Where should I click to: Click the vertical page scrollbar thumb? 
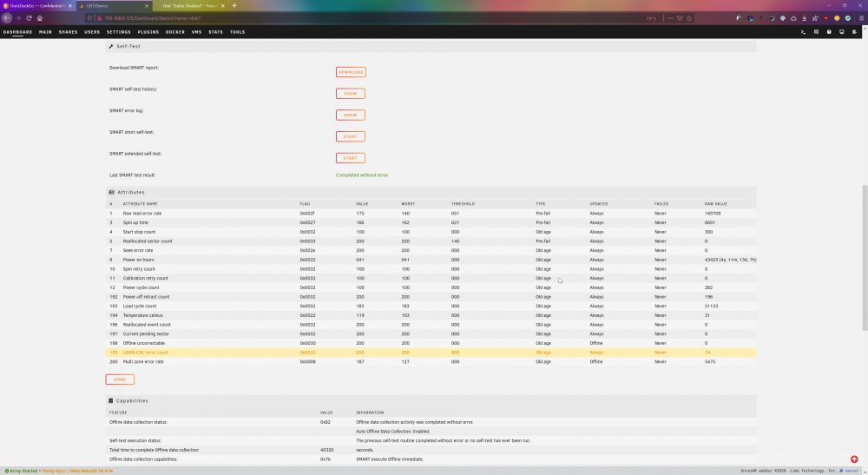(x=865, y=257)
